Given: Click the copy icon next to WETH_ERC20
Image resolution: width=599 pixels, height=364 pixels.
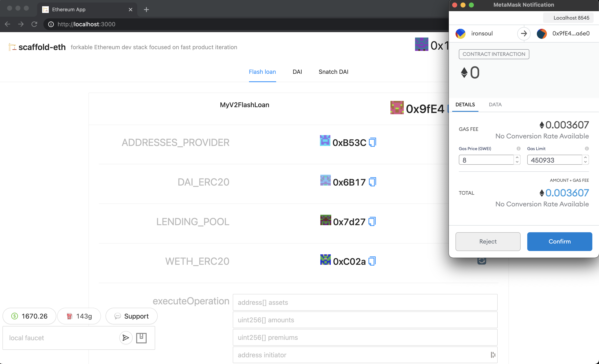Looking at the screenshot, I should 372,261.
